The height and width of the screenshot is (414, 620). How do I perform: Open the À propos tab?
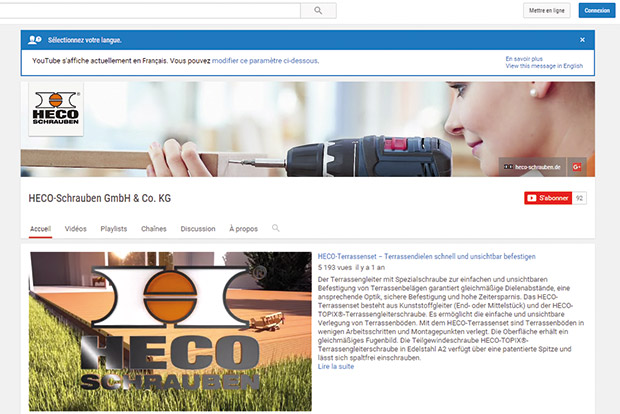(244, 229)
